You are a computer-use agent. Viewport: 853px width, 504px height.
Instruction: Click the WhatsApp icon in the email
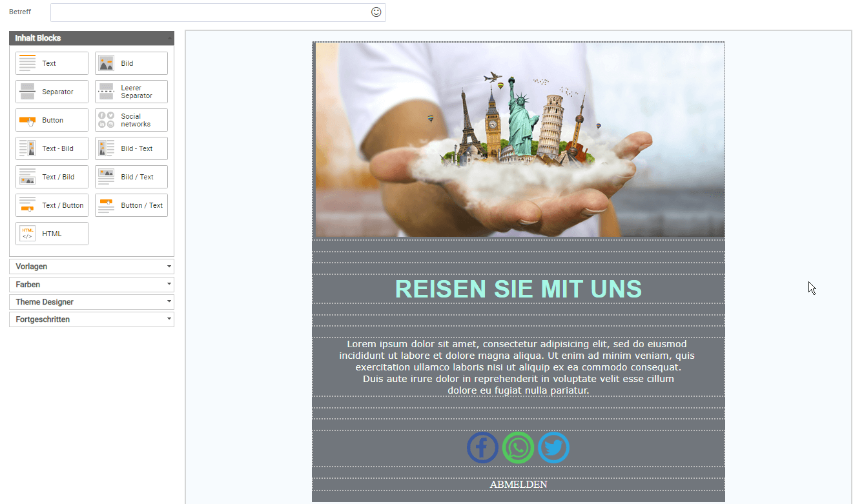click(518, 448)
